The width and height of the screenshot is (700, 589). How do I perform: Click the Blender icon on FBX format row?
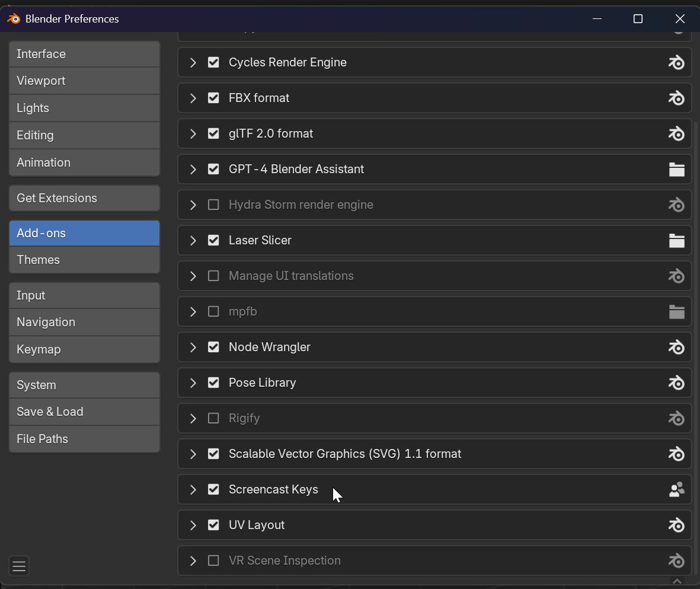676,98
